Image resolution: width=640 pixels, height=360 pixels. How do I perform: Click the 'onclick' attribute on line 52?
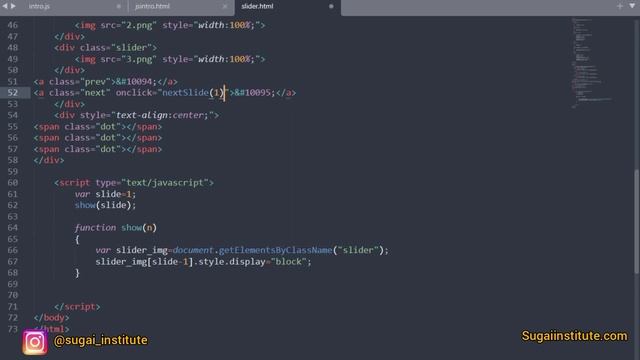[x=133, y=93]
